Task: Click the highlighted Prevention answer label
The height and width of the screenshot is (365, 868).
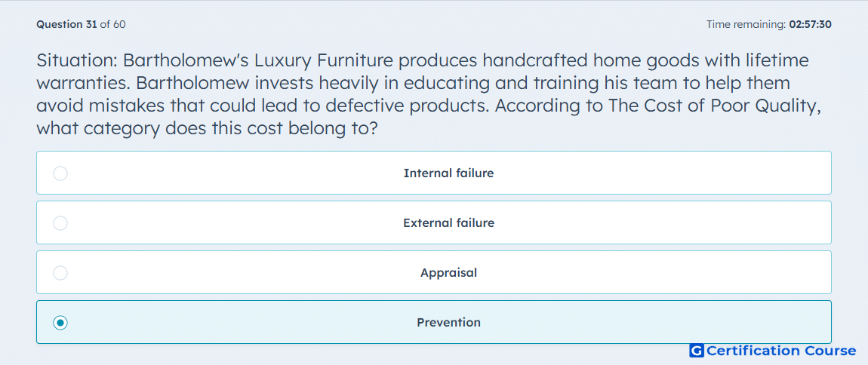Action: click(x=448, y=323)
